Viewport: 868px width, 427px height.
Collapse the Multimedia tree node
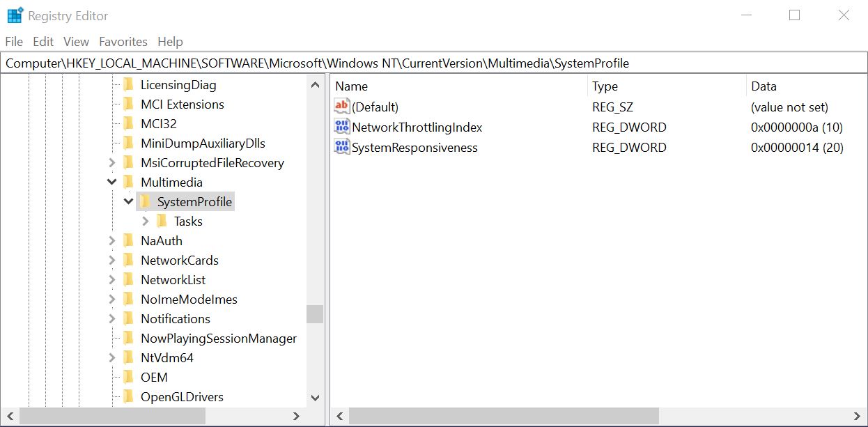[112, 182]
